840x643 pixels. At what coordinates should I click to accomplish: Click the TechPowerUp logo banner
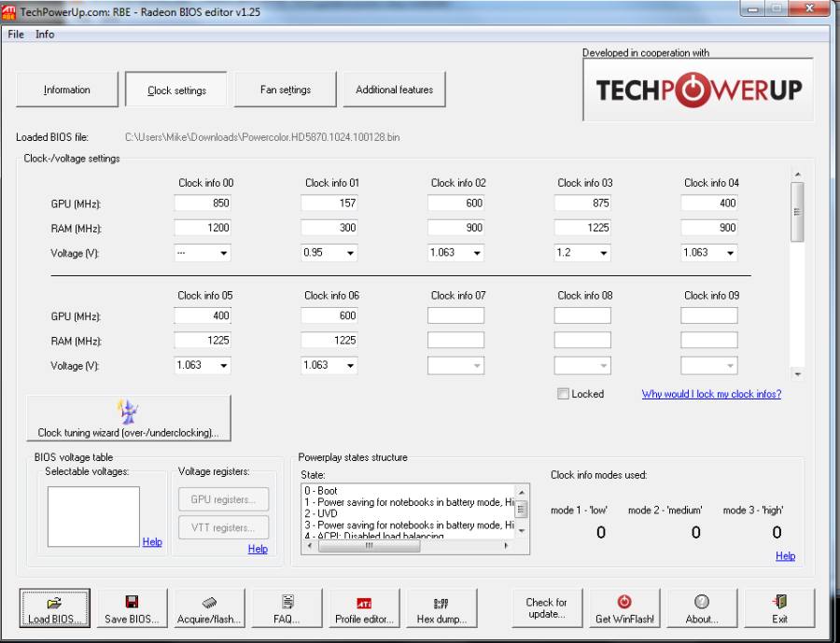point(698,90)
